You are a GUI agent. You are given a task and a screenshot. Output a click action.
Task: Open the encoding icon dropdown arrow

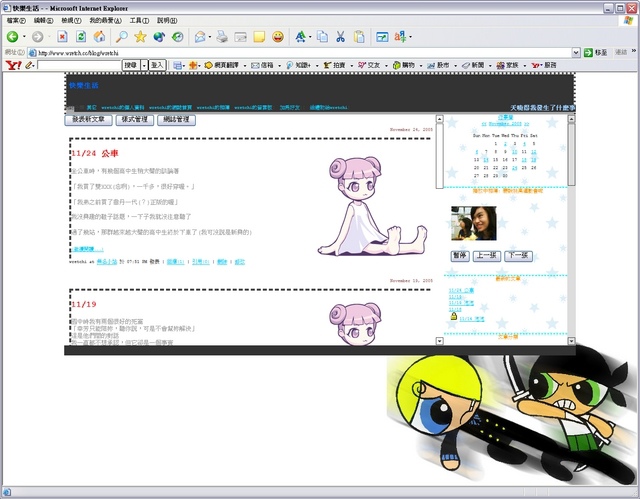pyautogui.click(x=410, y=37)
